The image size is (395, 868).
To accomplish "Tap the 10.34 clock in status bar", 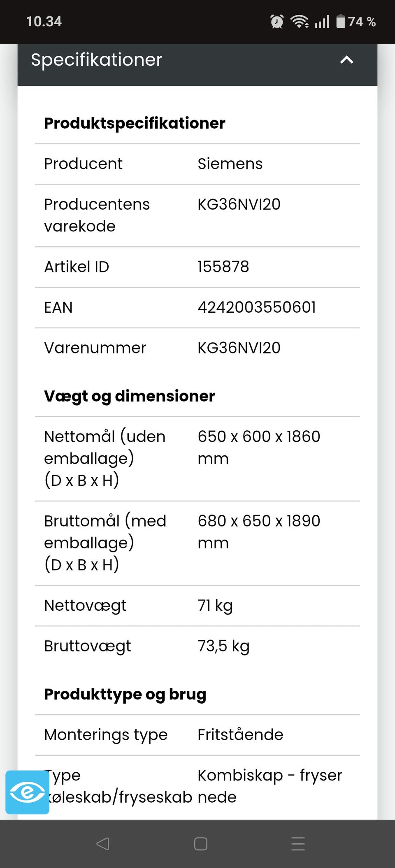I will (44, 21).
